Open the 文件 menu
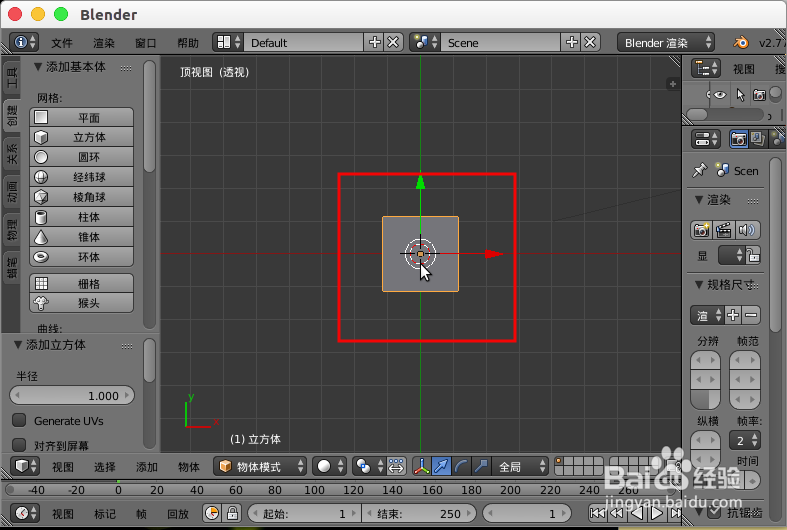This screenshot has width=787, height=530. (x=62, y=43)
